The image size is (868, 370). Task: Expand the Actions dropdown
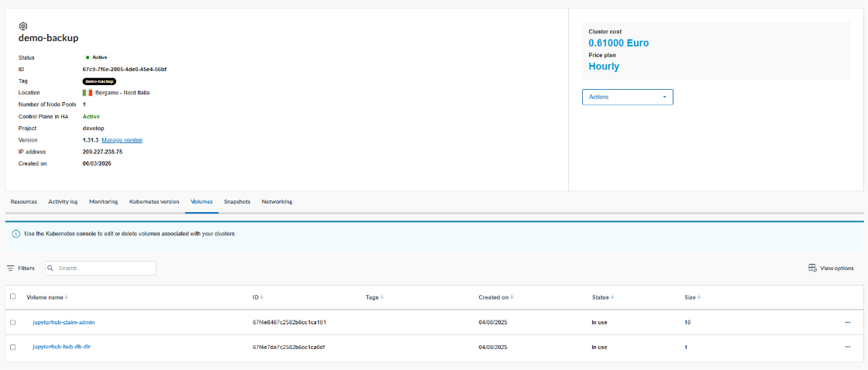coord(627,97)
